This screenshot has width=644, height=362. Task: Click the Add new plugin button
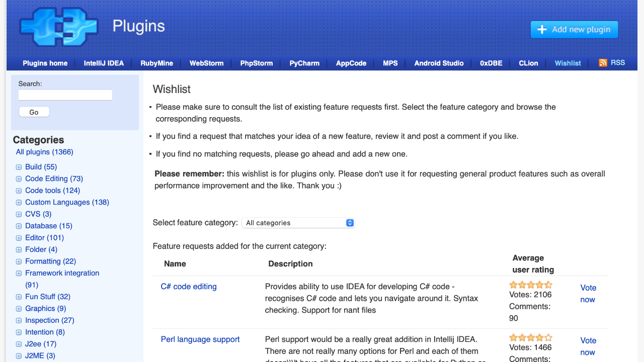pos(574,29)
